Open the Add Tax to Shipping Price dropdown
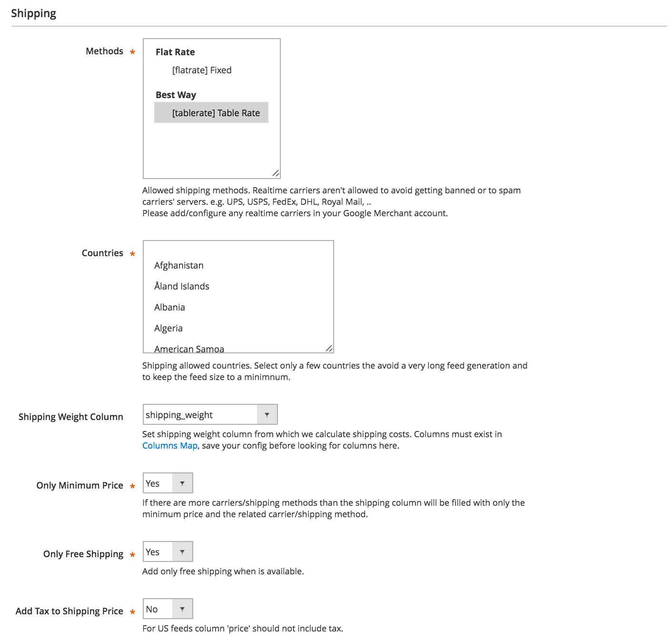Viewport: 672px width, 641px height. pos(168,609)
